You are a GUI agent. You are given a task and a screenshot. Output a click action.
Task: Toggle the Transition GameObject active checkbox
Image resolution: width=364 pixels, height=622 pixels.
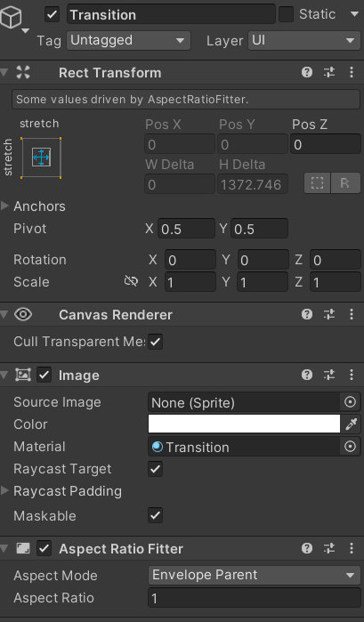(52, 14)
